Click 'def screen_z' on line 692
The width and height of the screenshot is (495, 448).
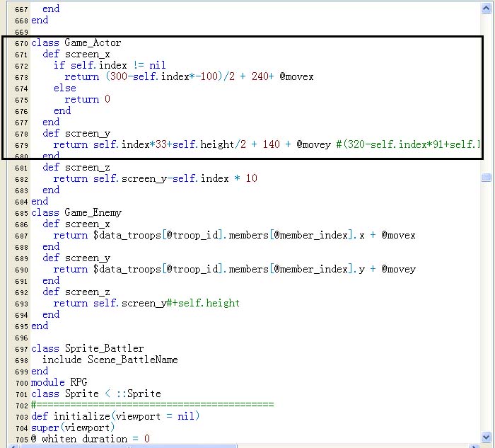click(76, 292)
